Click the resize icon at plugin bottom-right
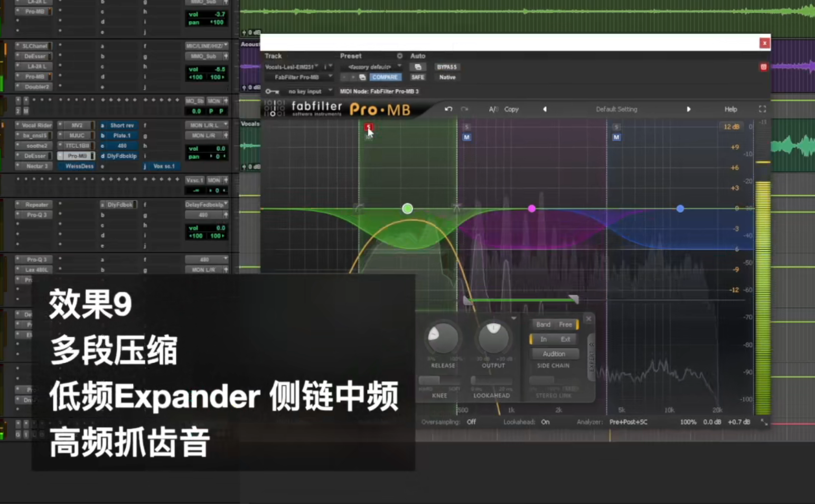Viewport: 815px width, 504px height. (x=764, y=422)
